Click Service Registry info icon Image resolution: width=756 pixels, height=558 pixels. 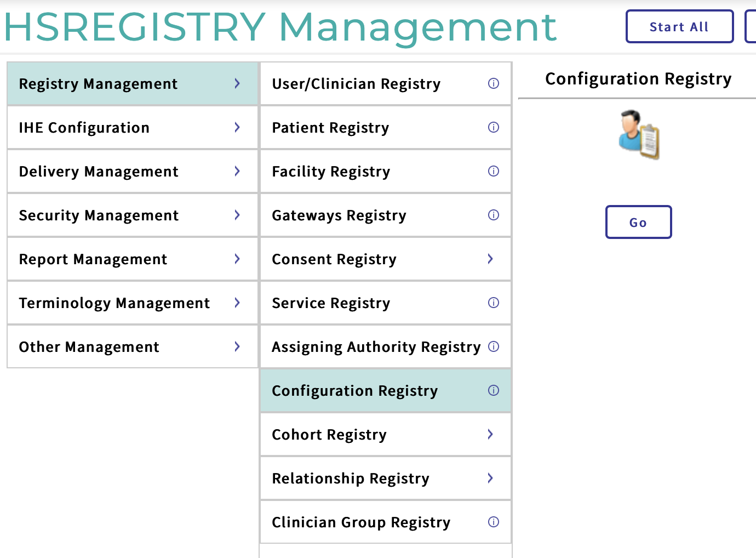point(494,303)
